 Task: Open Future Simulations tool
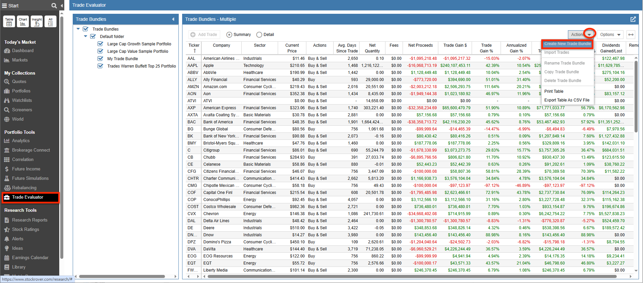pos(30,178)
